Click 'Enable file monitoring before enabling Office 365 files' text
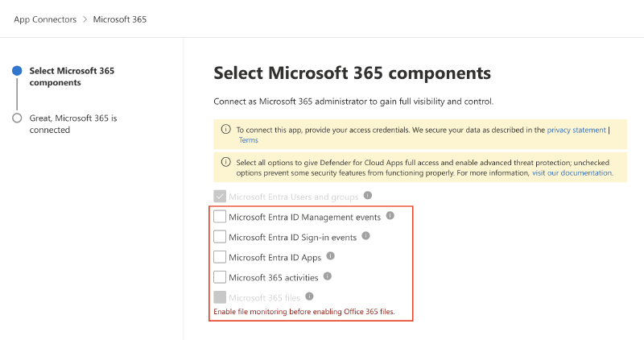This screenshot has width=644, height=340. 304,312
